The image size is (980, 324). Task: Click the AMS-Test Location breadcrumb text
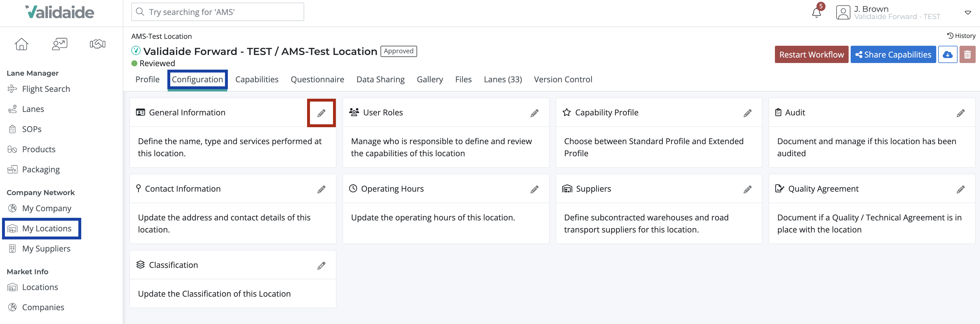pos(161,36)
